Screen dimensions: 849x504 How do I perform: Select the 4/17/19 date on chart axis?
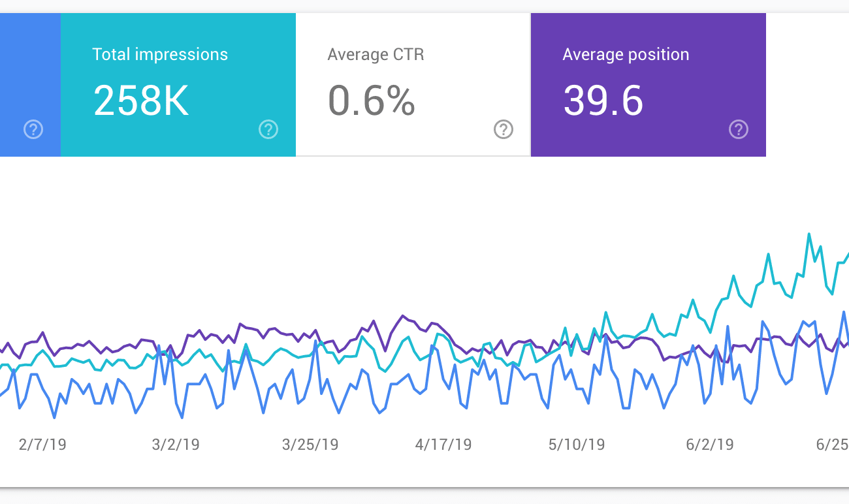pyautogui.click(x=443, y=445)
